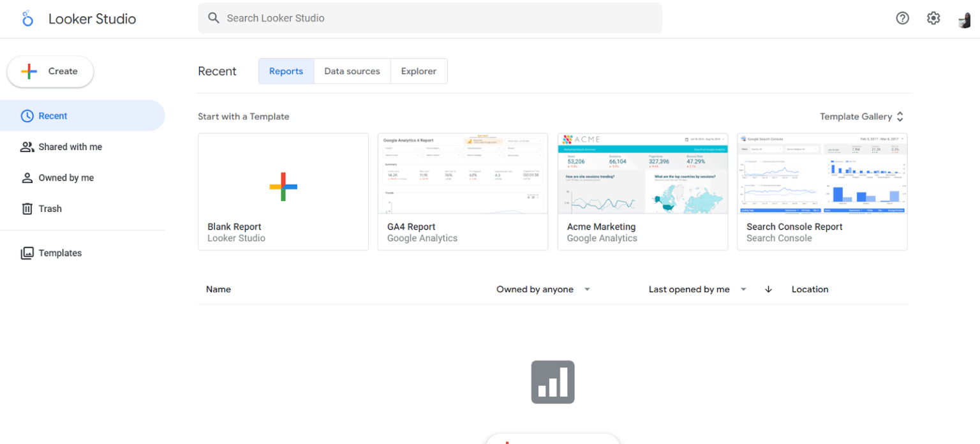980x444 pixels.
Task: Select the Blank Report template
Action: (x=283, y=187)
